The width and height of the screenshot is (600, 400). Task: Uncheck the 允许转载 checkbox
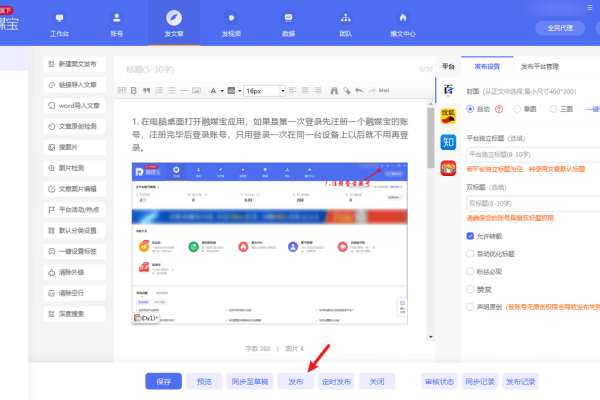point(471,235)
